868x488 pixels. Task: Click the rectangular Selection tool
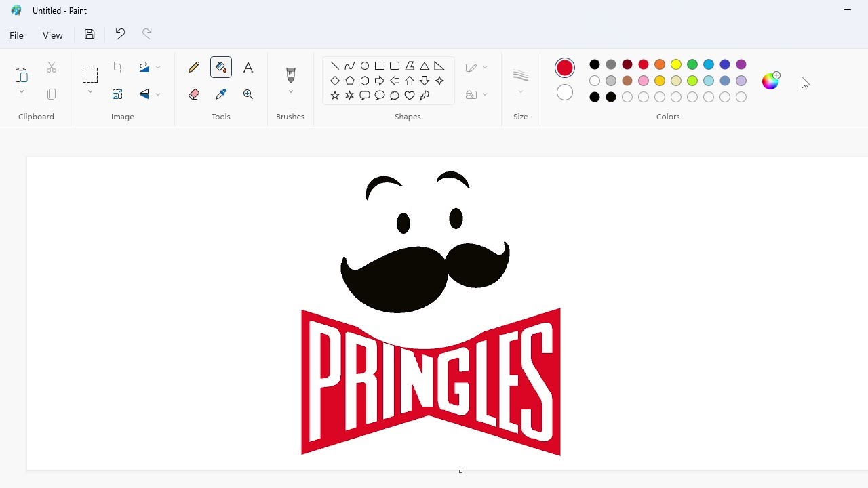tap(90, 75)
